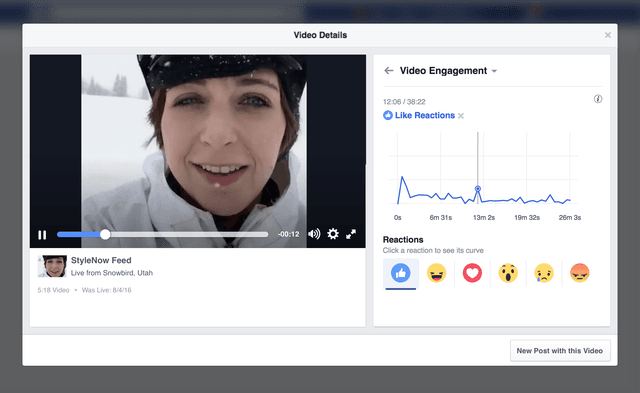Click the highlighted graph data point

478,189
